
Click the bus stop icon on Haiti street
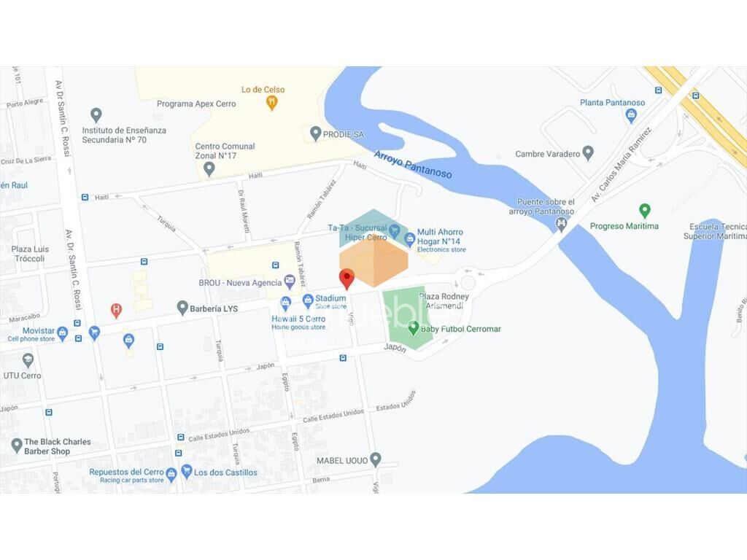point(85,197)
